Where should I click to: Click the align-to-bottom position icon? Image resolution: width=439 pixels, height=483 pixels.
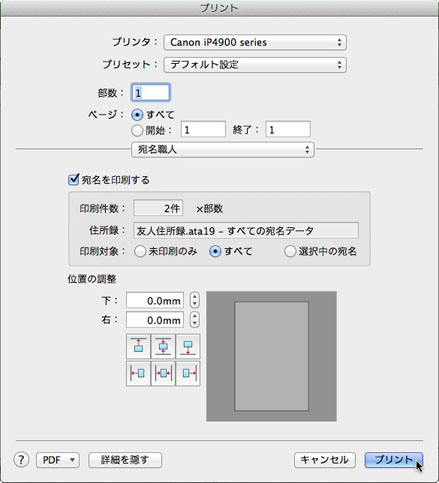188,346
